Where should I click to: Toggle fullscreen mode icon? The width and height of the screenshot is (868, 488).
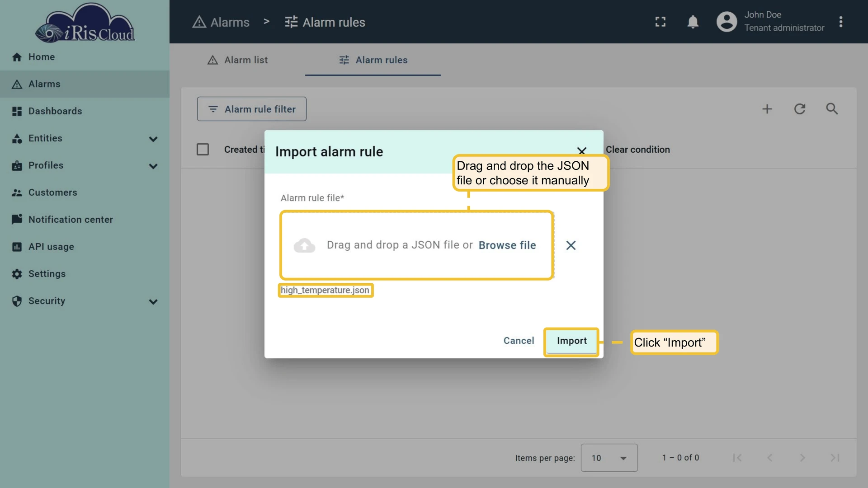(x=660, y=22)
